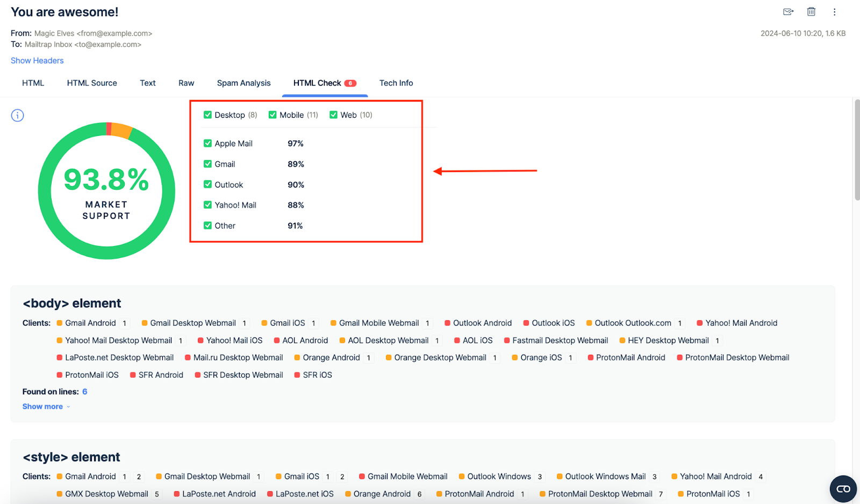Click Fastmail Desktop Webmail label

560,340
